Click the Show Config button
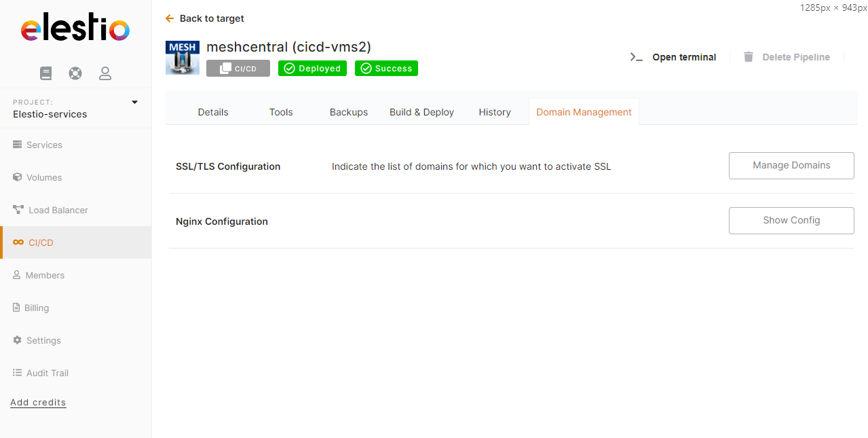 click(x=791, y=221)
